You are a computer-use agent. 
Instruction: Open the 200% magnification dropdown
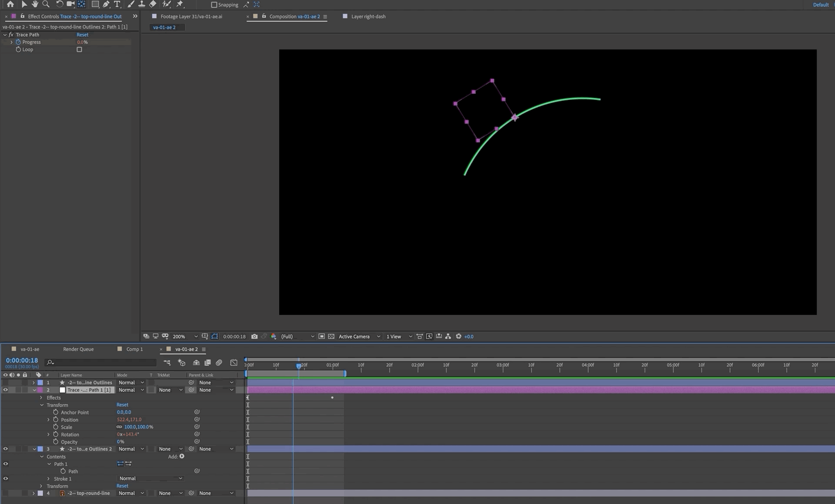185,336
